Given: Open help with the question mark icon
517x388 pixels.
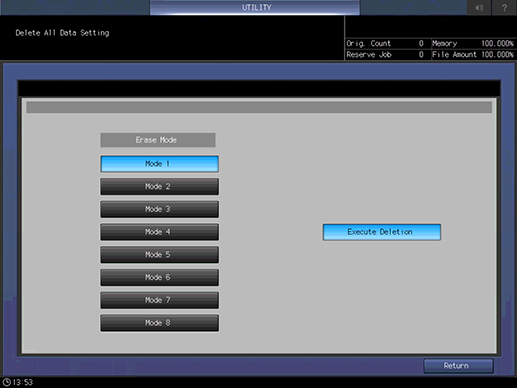Looking at the screenshot, I should point(504,7).
